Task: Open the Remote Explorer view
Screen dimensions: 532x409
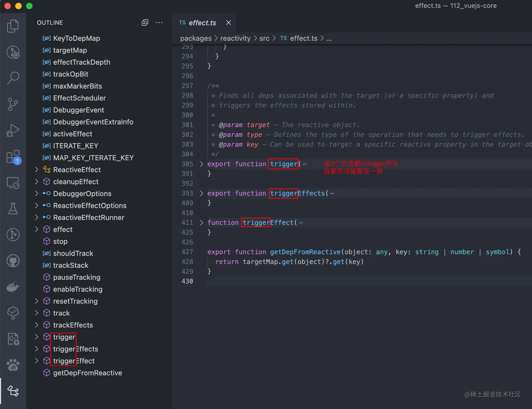Action: (13, 183)
